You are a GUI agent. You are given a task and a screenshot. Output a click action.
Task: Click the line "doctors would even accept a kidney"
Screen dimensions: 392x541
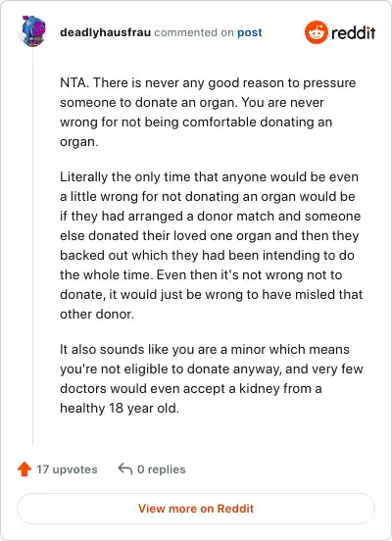(x=191, y=388)
